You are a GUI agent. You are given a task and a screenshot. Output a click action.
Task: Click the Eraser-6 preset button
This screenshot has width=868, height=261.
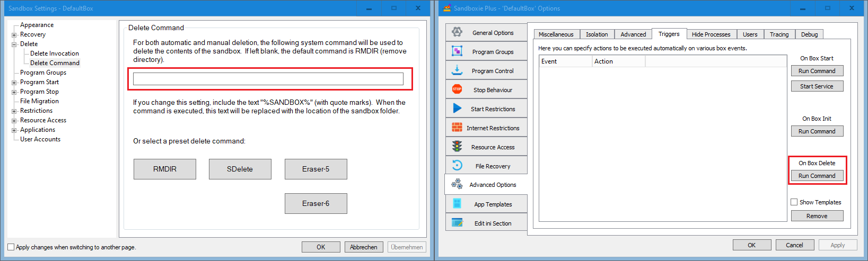315,204
